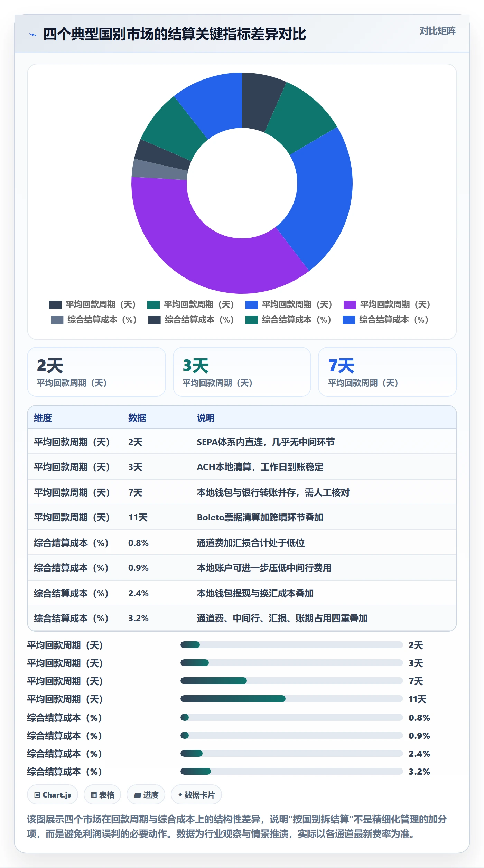Toggle gray-slate 综合结算成本 legend item
Viewport: 484px width, 868px height.
tap(94, 320)
